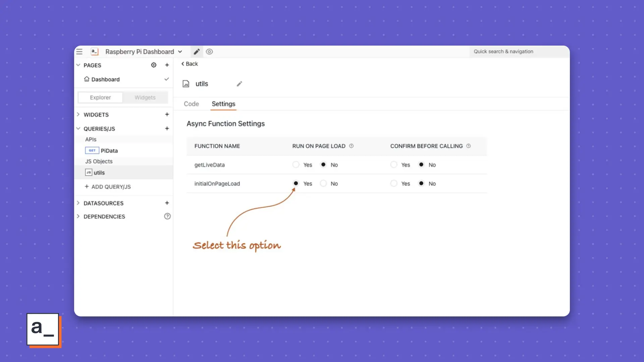The width and height of the screenshot is (644, 362).
Task: Click the add plus icon next to DATASOURCES
Action: pos(167,203)
